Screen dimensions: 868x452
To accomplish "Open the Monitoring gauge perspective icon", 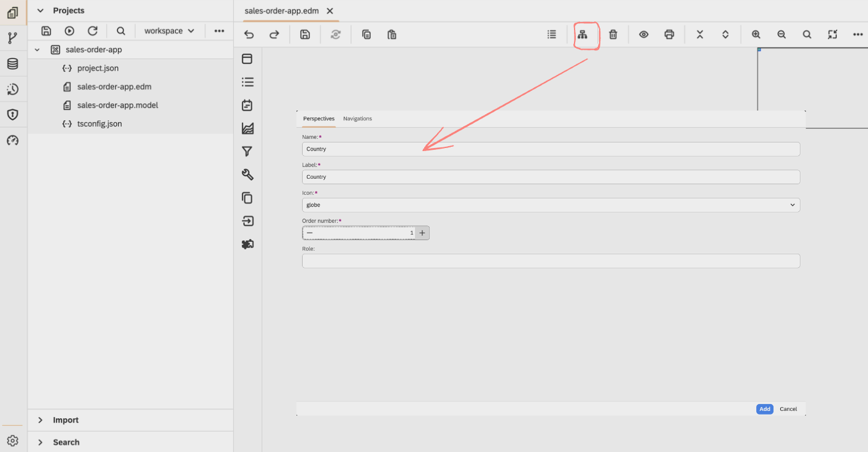I will pyautogui.click(x=13, y=141).
